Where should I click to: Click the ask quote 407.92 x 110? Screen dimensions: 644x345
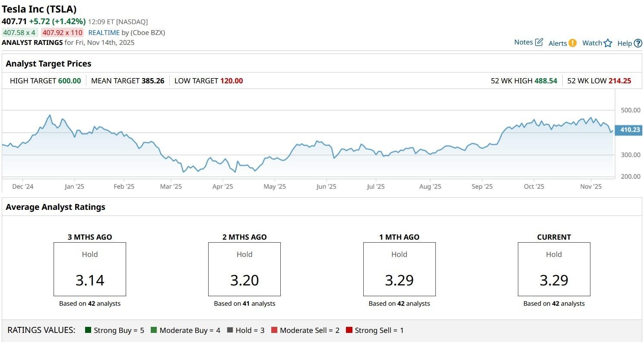click(x=63, y=32)
